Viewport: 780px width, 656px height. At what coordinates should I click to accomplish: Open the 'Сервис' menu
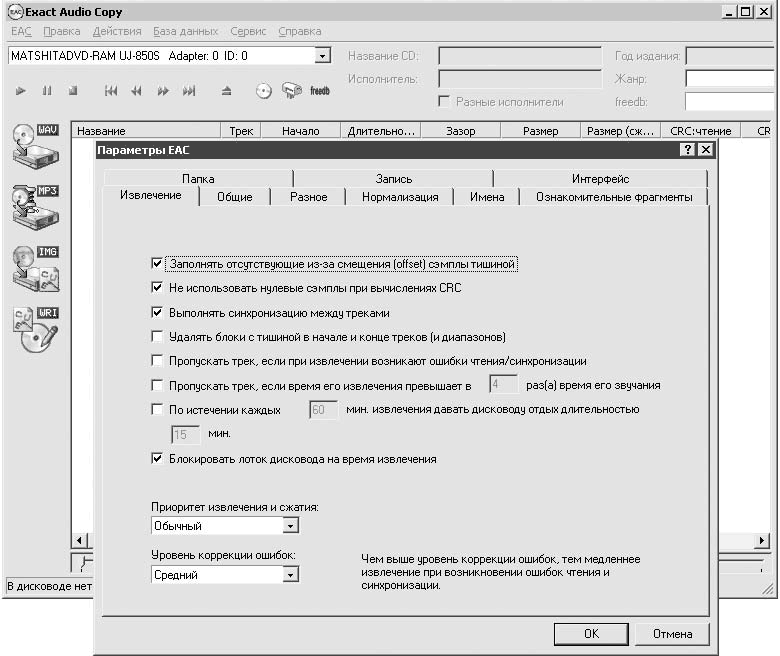[248, 31]
